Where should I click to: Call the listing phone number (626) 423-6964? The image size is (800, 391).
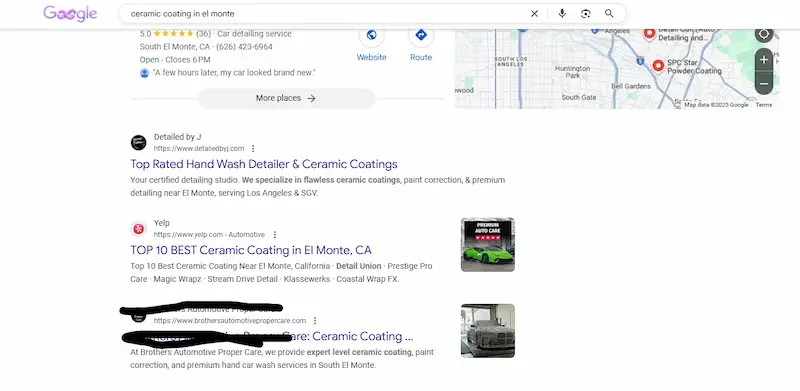(244, 46)
